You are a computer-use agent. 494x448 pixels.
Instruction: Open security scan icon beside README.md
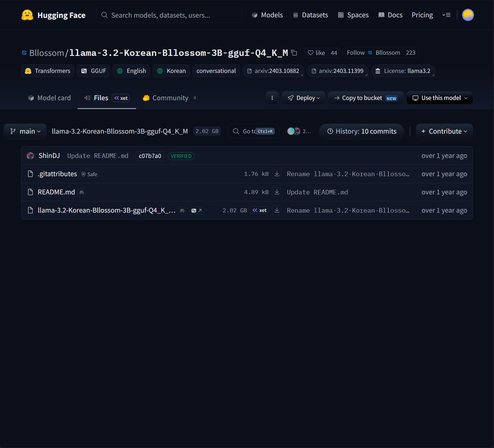(82, 193)
